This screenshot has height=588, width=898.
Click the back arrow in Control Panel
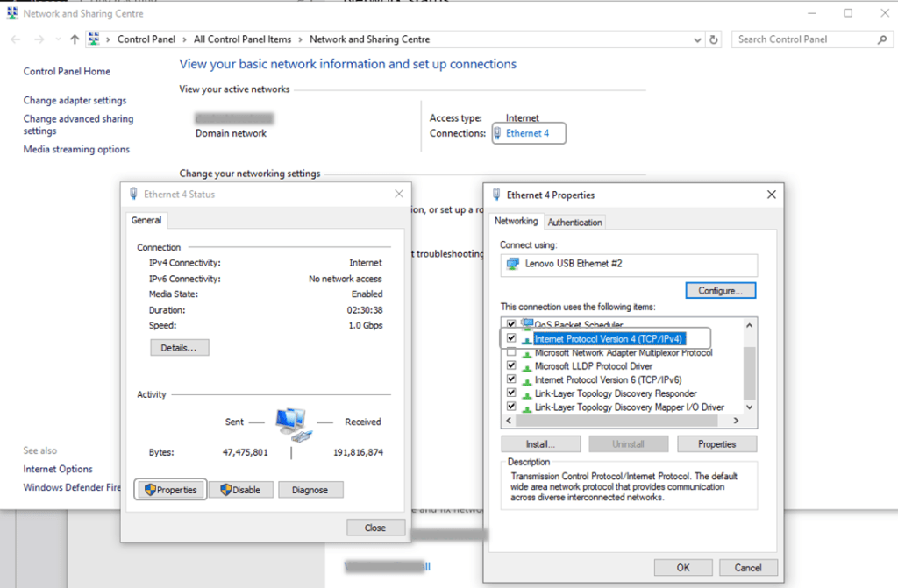click(x=15, y=39)
